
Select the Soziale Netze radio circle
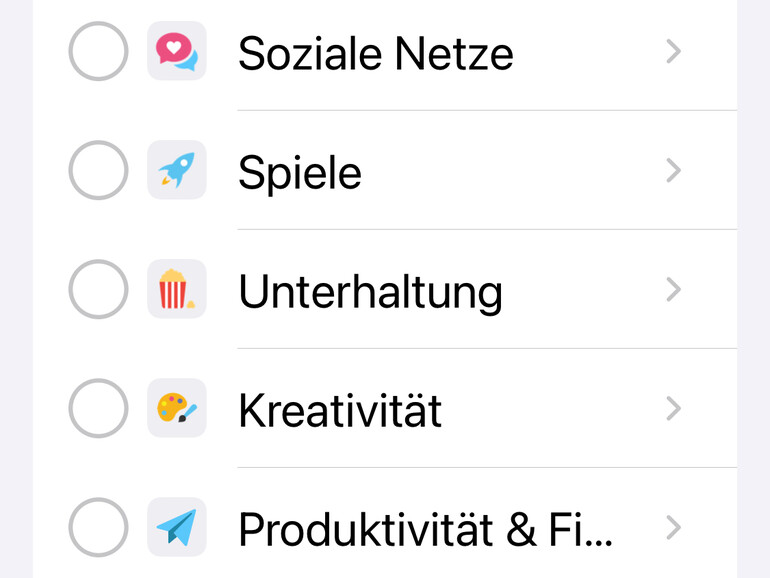click(x=98, y=51)
